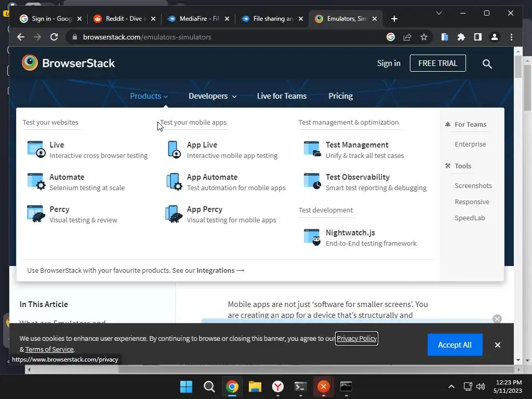Image resolution: width=532 pixels, height=399 pixels.
Task: Click the volume icon in system tray
Action: (x=481, y=387)
